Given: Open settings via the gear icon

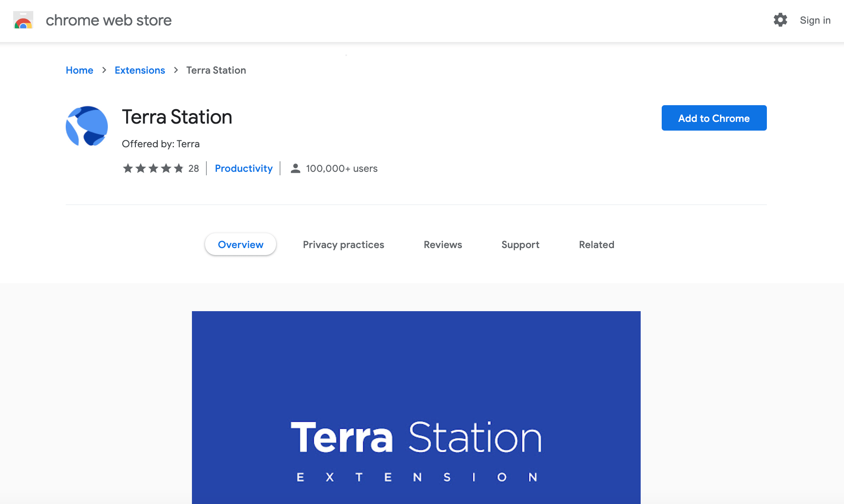Looking at the screenshot, I should (x=780, y=20).
